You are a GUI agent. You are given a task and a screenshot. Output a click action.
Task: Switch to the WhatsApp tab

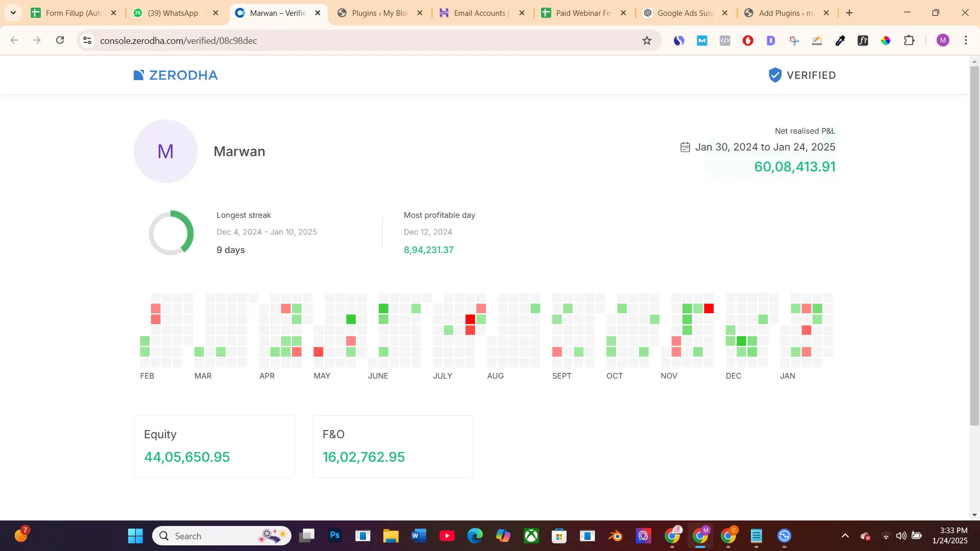coord(173,13)
